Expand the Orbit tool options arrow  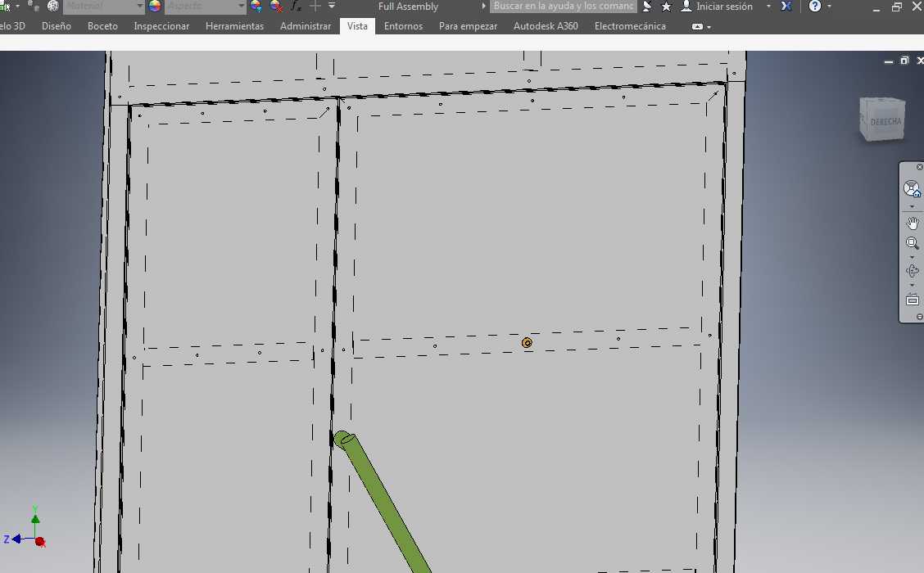[913, 286]
